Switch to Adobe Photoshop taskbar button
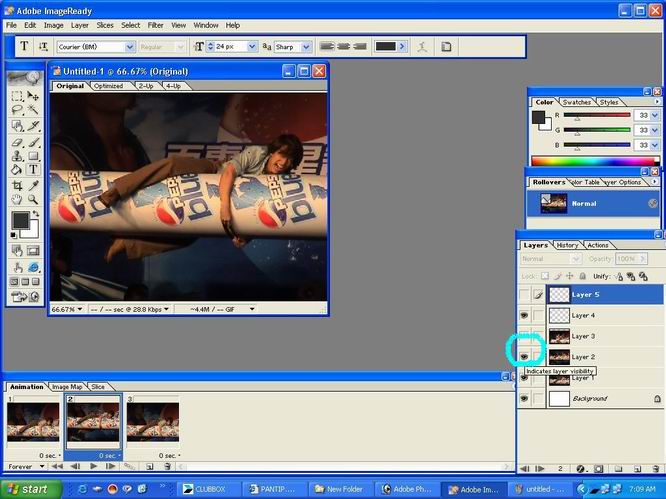The image size is (666, 499). click(407, 489)
